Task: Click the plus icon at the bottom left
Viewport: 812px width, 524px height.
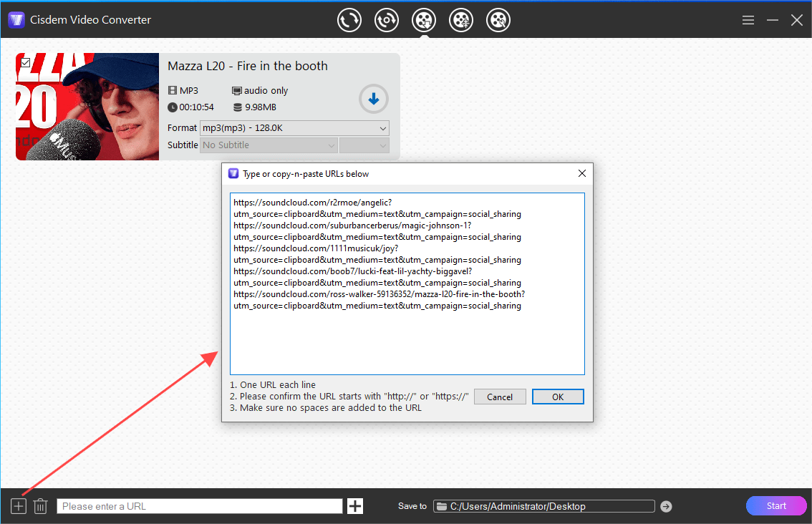Action: [18, 505]
